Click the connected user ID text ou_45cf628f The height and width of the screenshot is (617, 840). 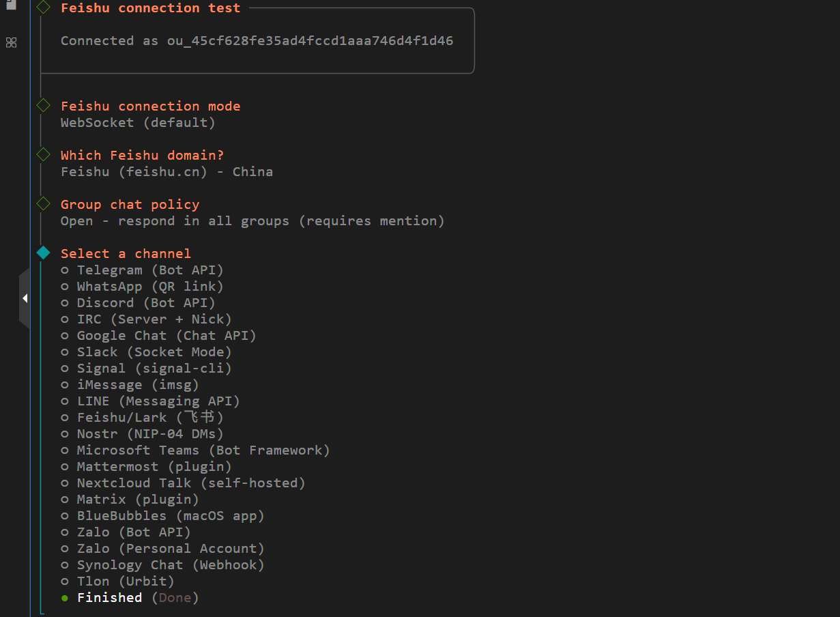tap(310, 41)
